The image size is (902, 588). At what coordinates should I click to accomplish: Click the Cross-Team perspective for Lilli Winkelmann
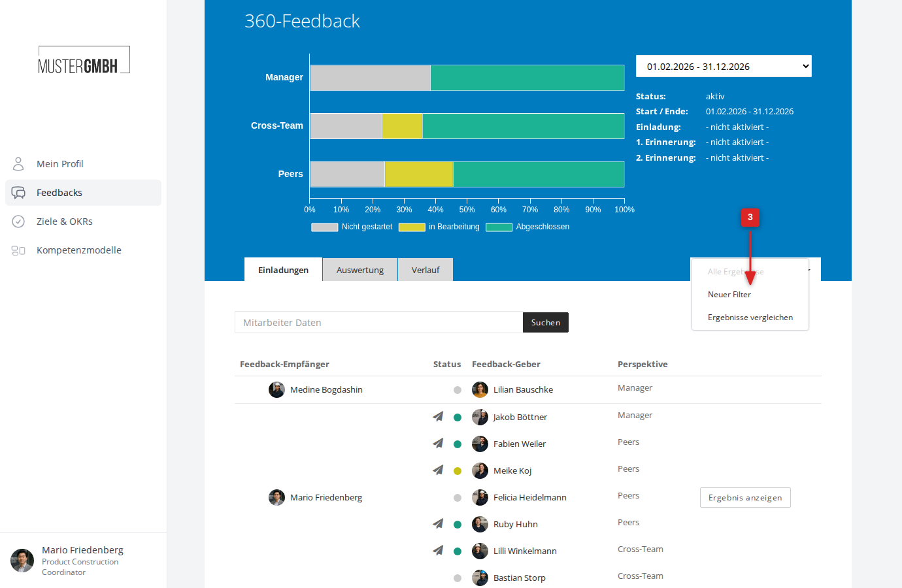[x=641, y=549]
